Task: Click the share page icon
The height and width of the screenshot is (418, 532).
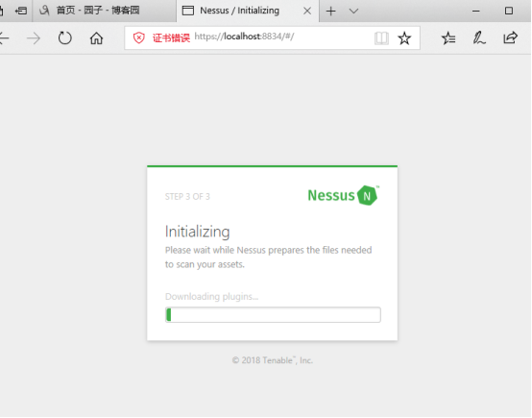Action: point(510,37)
